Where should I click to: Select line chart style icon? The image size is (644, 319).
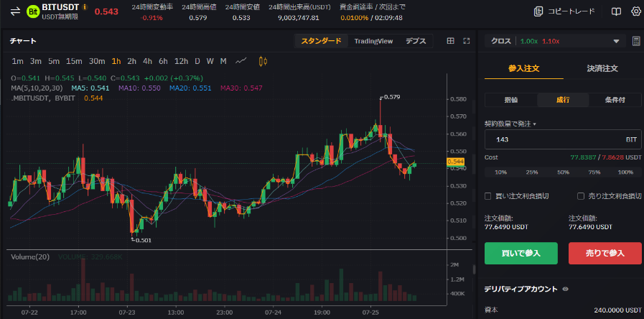pos(241,61)
